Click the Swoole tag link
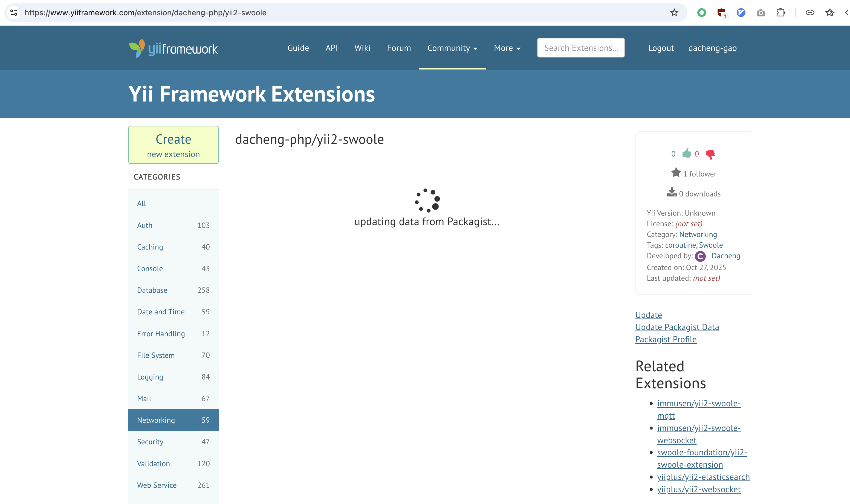Screen dimensions: 850x504 point(710,245)
